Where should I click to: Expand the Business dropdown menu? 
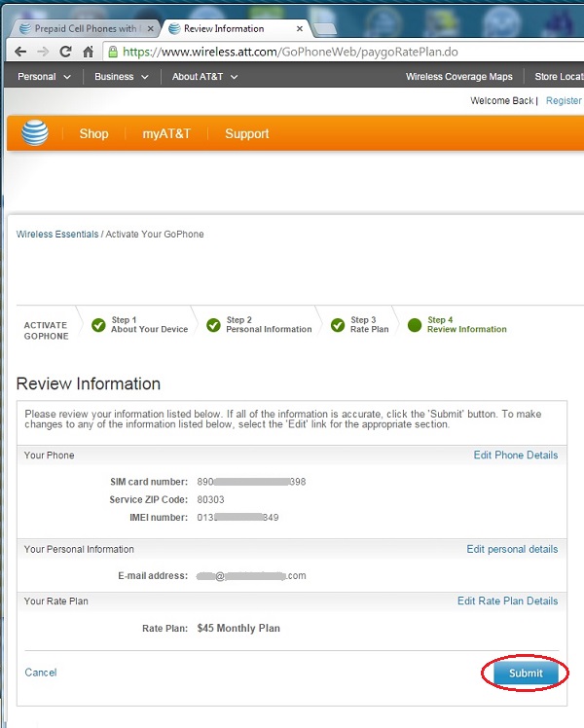point(121,77)
